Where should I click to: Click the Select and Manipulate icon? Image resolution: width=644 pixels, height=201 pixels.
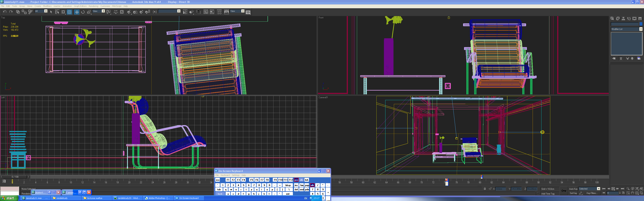[116, 12]
